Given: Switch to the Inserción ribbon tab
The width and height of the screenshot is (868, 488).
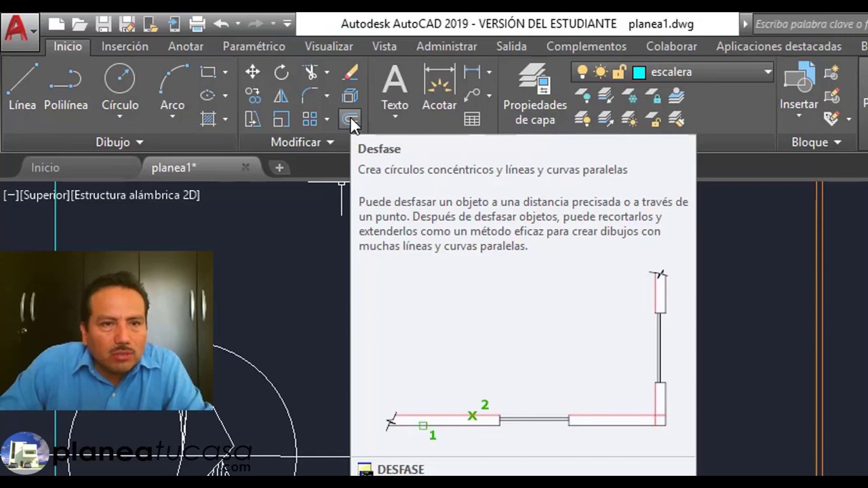Looking at the screenshot, I should click(125, 46).
